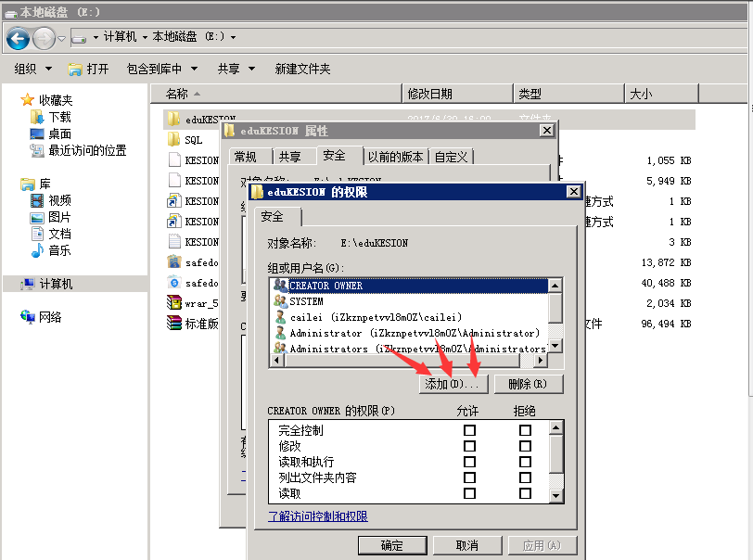Open the 下载 favorites folder
753x560 pixels.
(x=58, y=117)
